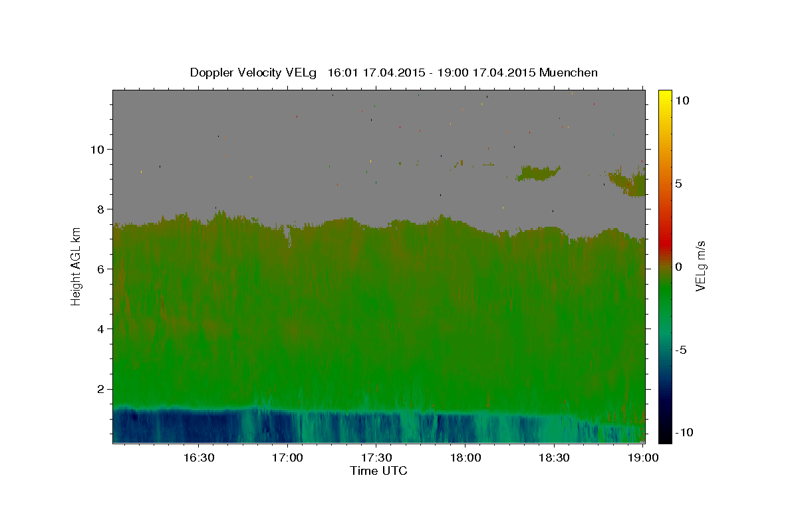Screen dimensions: 798x532
Task: Click the colorbar value -5 label
Action: coord(680,350)
